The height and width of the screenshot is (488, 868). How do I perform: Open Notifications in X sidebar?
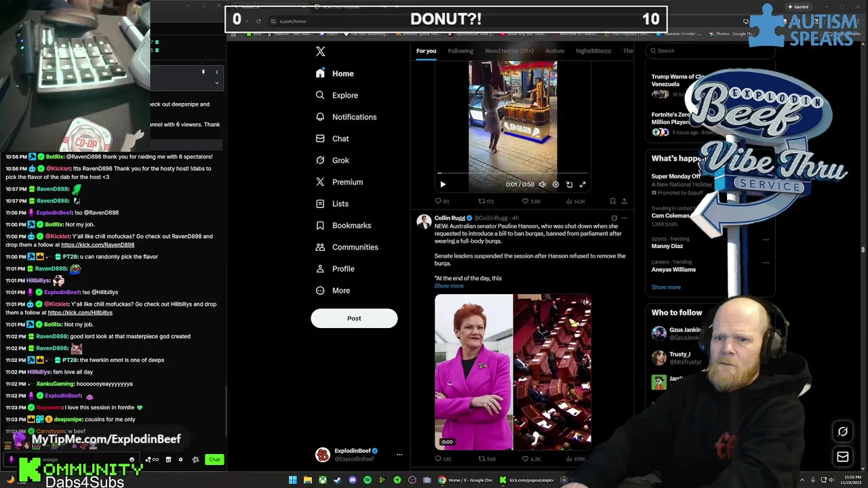(346, 117)
